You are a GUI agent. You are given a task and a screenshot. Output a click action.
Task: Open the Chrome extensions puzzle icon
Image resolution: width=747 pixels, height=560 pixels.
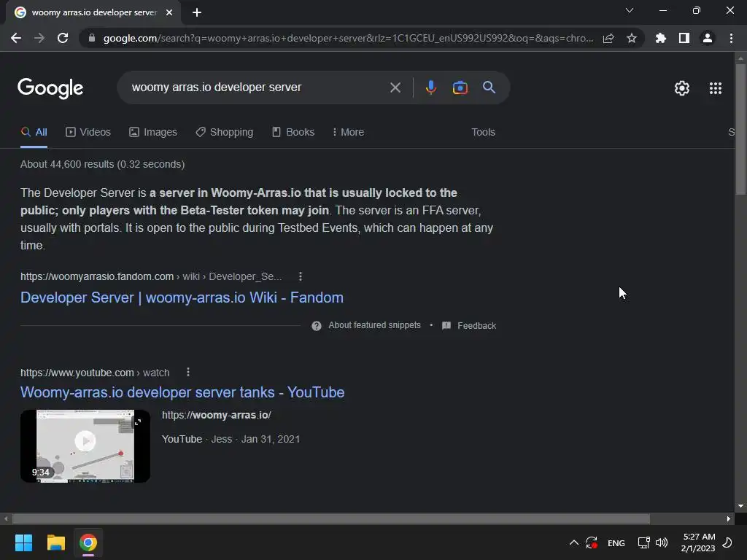pyautogui.click(x=661, y=38)
